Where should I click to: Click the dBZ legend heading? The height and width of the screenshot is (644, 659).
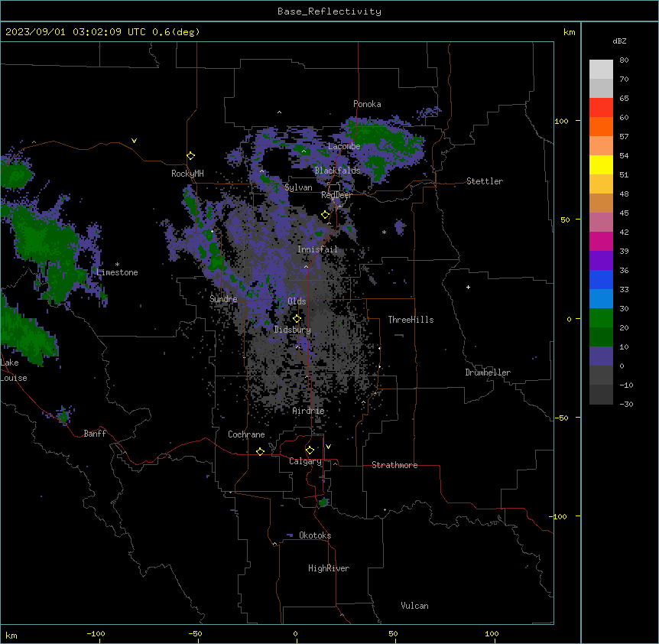tap(619, 41)
